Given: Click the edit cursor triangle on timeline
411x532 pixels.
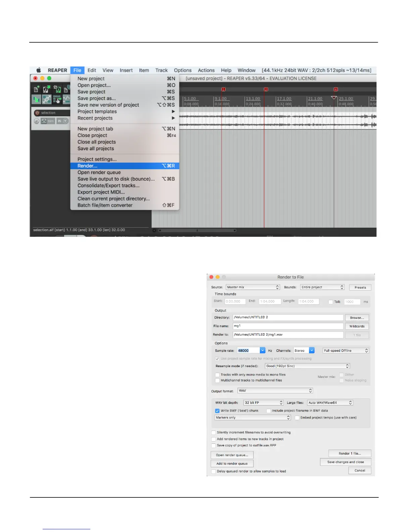Looking at the screenshot, I should tap(334, 98).
